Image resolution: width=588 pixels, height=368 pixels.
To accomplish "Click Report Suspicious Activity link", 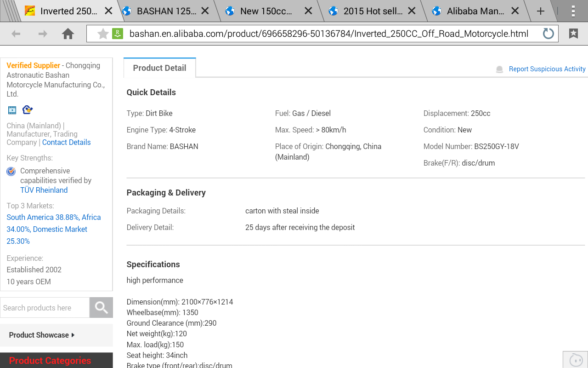I will pos(547,69).
